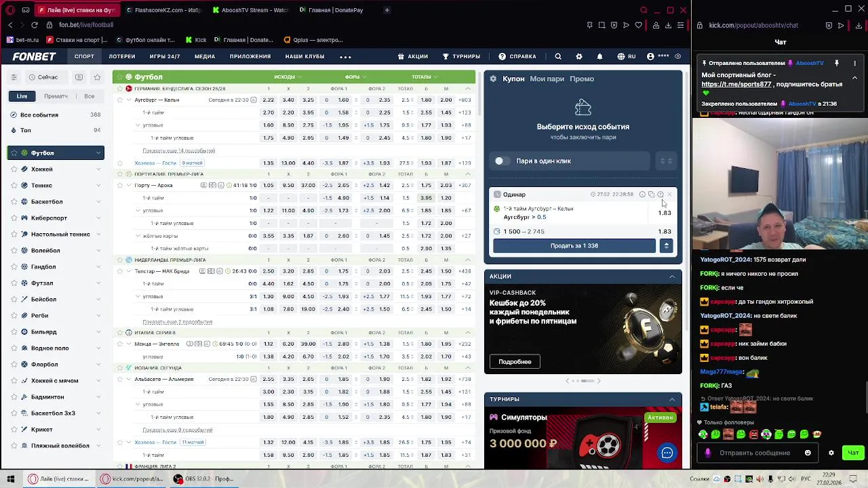The height and width of the screenshot is (488, 868).
Task: Collapse the Футбол sidebar section chevron
Action: coord(98,153)
